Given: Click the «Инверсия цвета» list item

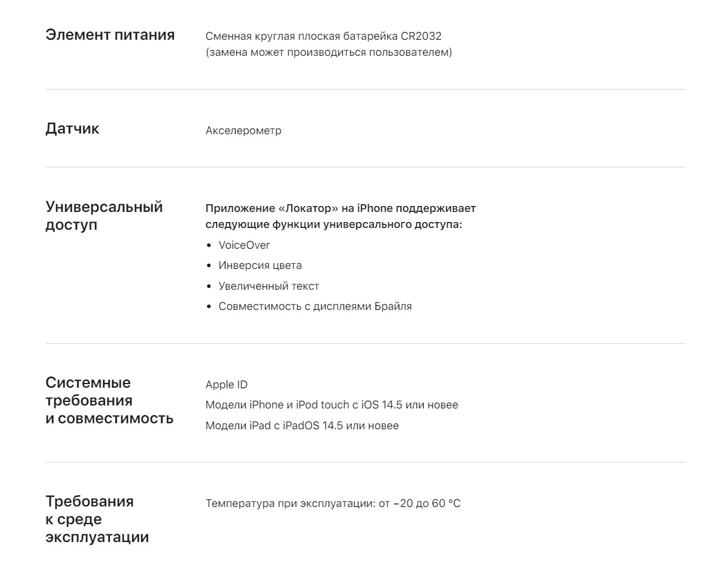Looking at the screenshot, I should click(260, 265).
